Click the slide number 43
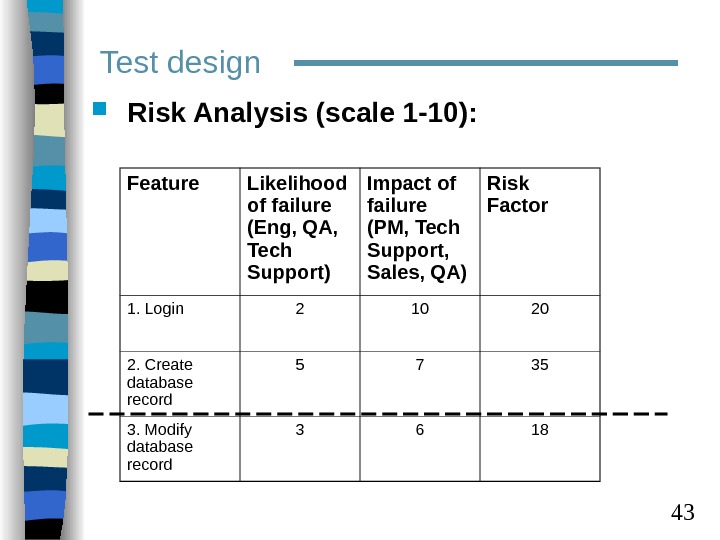This screenshot has width=720, height=540. (682, 514)
